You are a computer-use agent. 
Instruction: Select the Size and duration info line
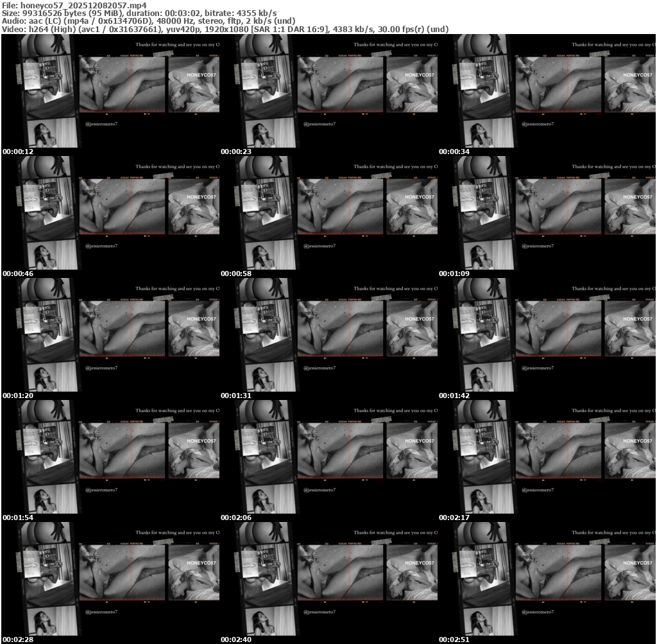click(x=140, y=13)
